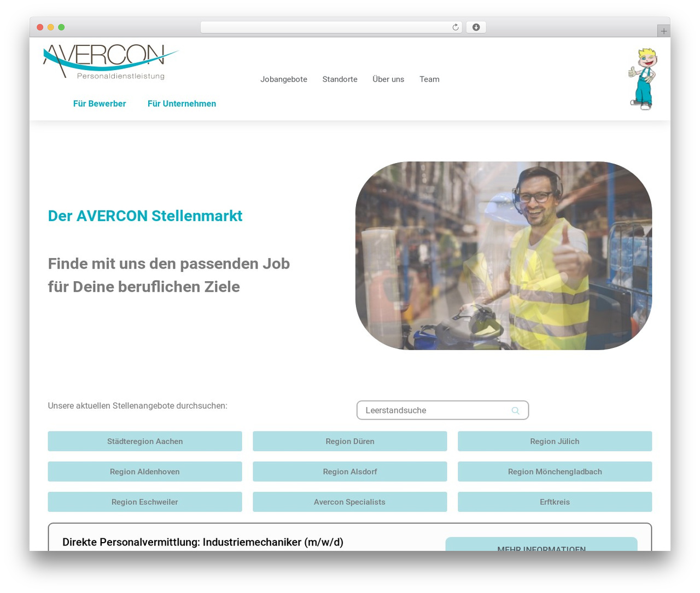Filter jobs by Region Mönchengladbach
This screenshot has height=593, width=700.
pos(555,472)
